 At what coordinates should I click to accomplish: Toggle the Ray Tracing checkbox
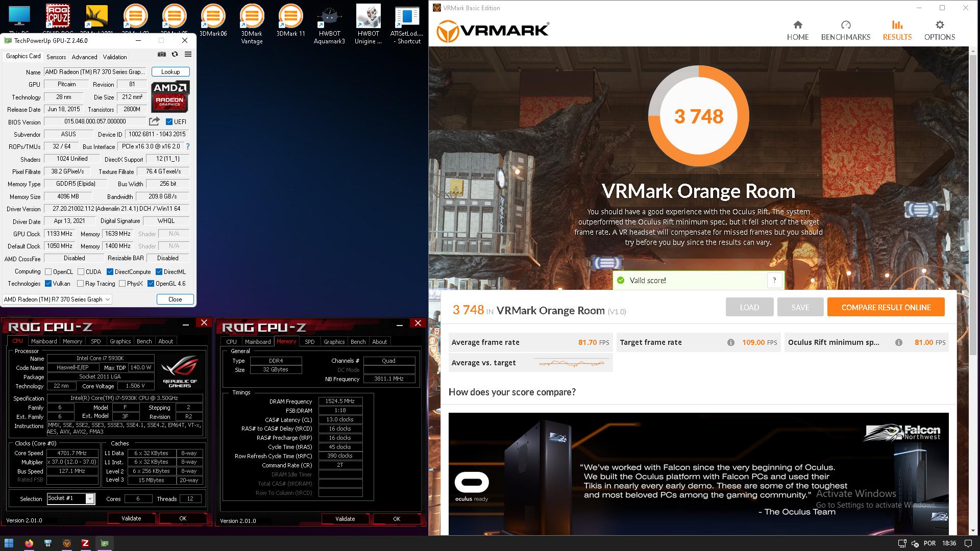coord(80,284)
